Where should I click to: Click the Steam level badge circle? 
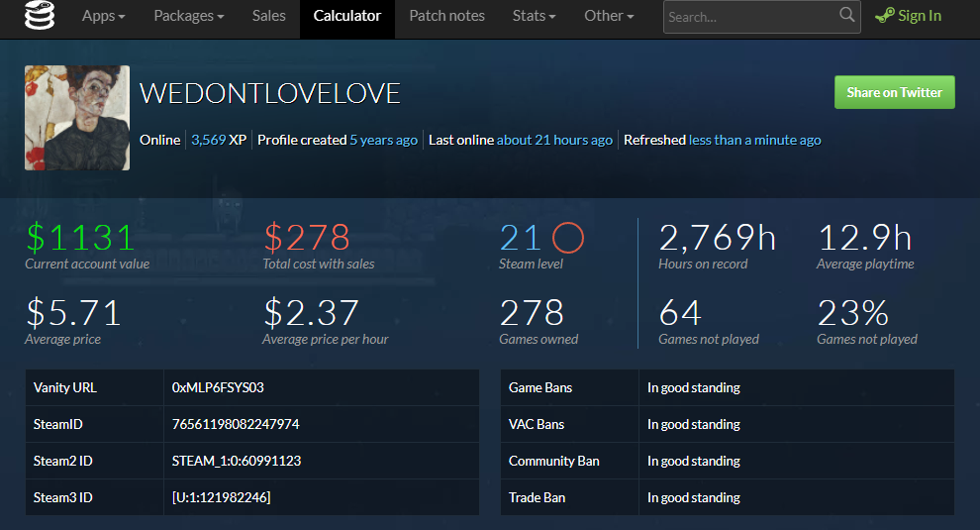568,238
